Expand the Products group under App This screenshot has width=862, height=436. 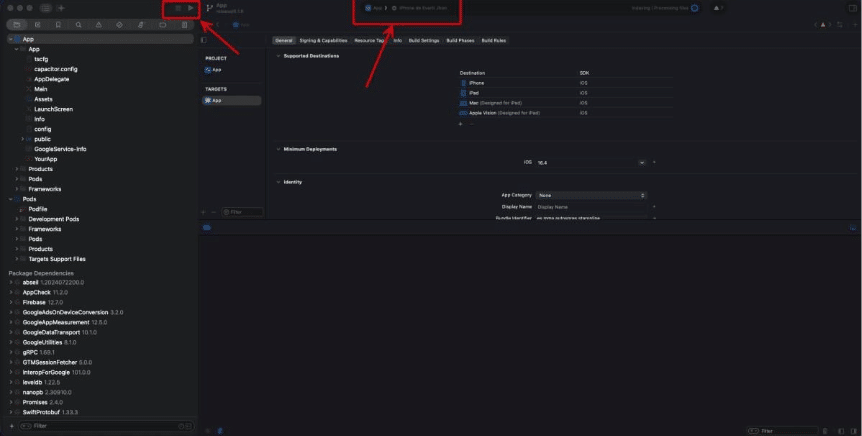17,169
